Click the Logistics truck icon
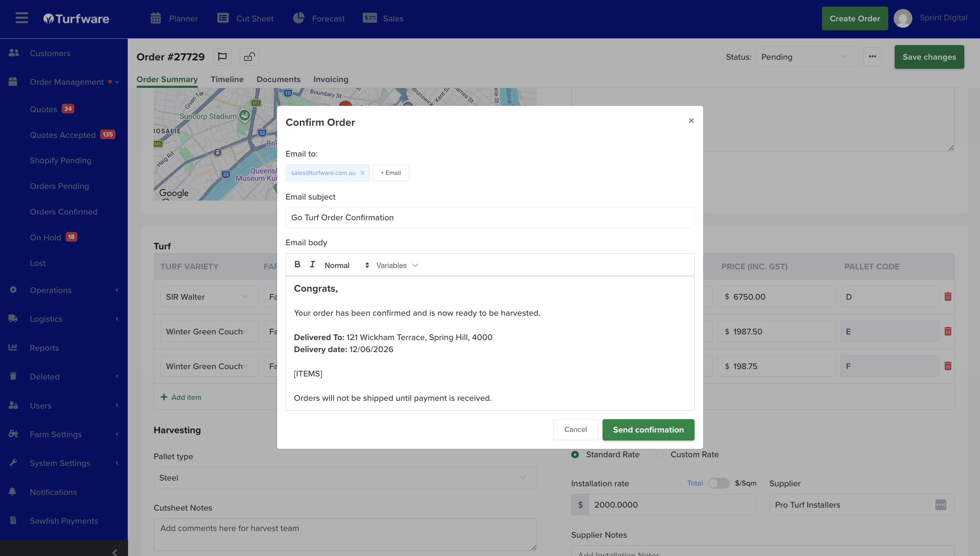 pyautogui.click(x=13, y=319)
